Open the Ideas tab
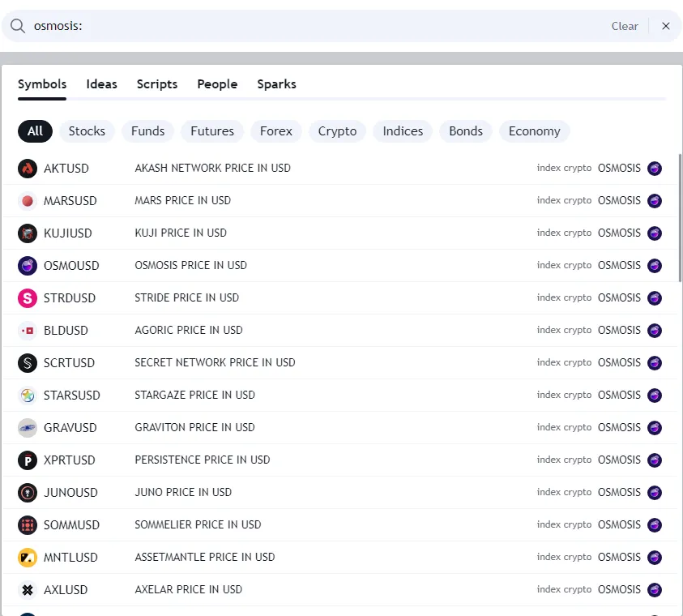This screenshot has height=616, width=683. pyautogui.click(x=101, y=84)
